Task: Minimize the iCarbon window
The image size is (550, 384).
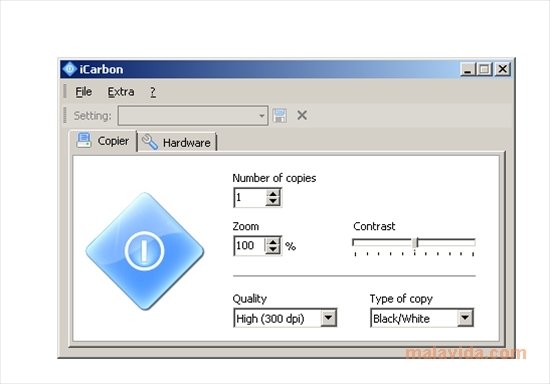Action: [x=468, y=69]
